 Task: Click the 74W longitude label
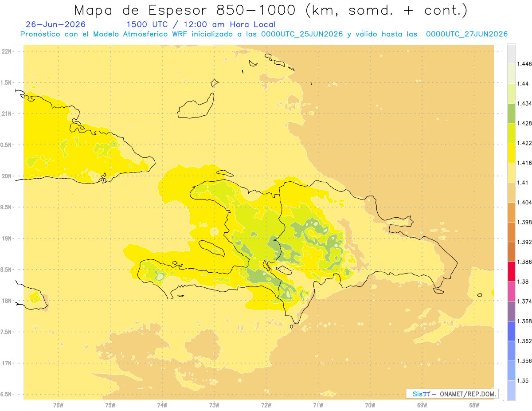click(x=162, y=405)
